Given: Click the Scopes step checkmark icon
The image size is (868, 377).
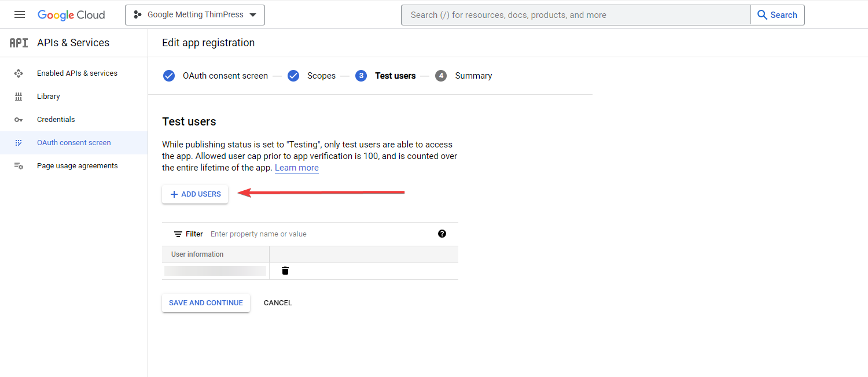Looking at the screenshot, I should (x=293, y=76).
